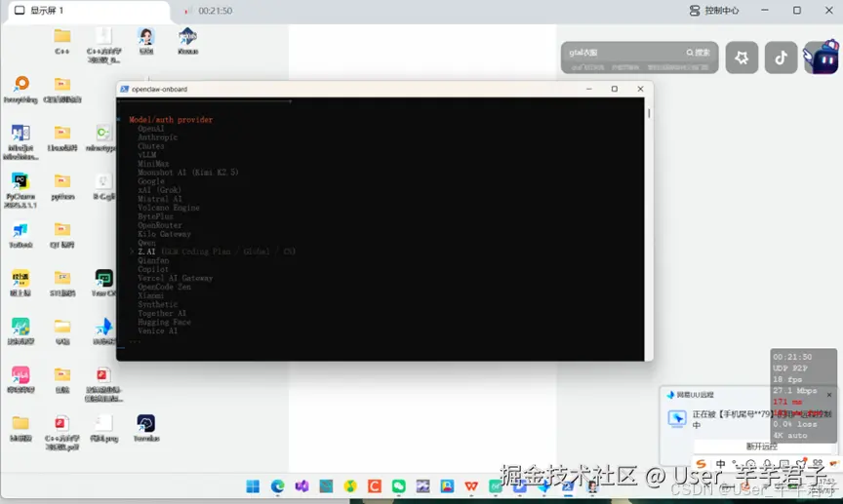Image resolution: width=843 pixels, height=504 pixels.
Task: Open the orange C app on the taskbar
Action: click(x=375, y=486)
